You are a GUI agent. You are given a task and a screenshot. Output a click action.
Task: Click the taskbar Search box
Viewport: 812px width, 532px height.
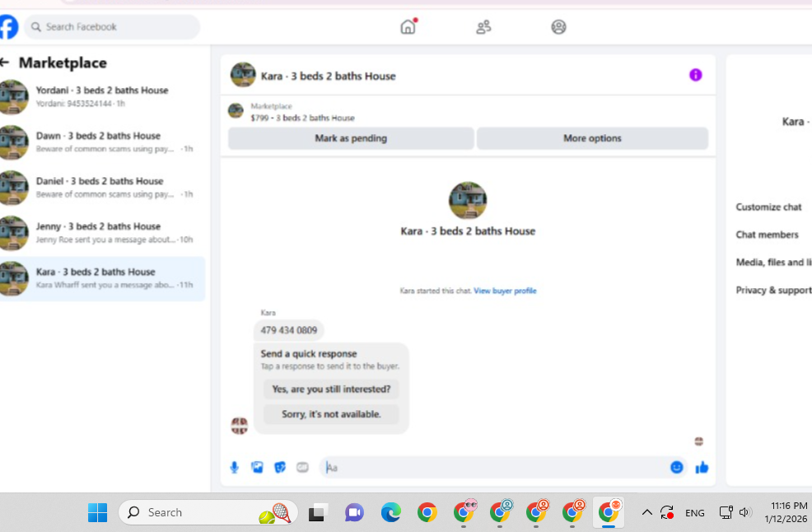[x=208, y=512]
